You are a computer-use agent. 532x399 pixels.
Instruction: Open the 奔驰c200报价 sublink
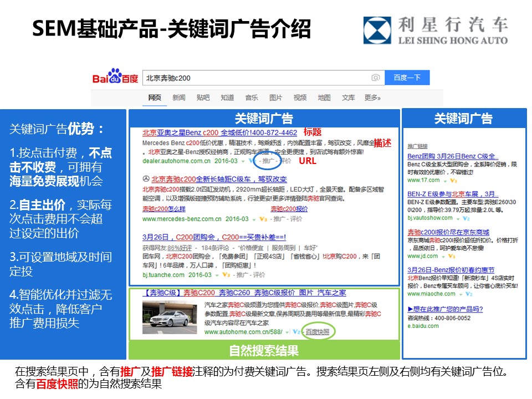(x=289, y=209)
